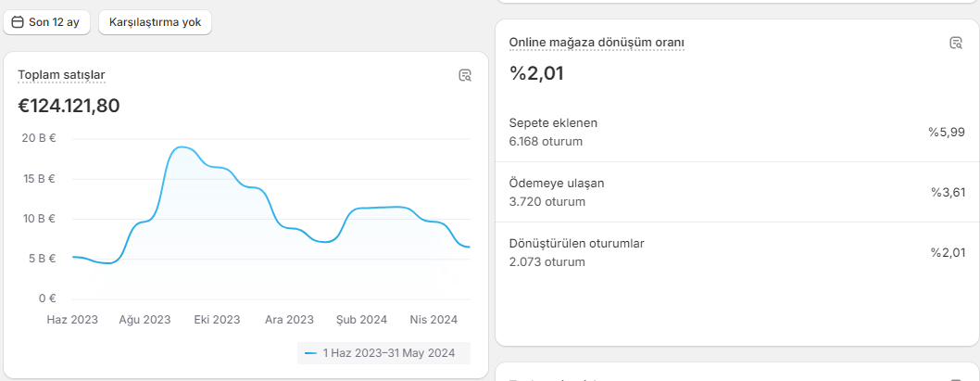Click the %5,99 cart percentage value
Image resolution: width=980 pixels, height=381 pixels.
tap(947, 132)
